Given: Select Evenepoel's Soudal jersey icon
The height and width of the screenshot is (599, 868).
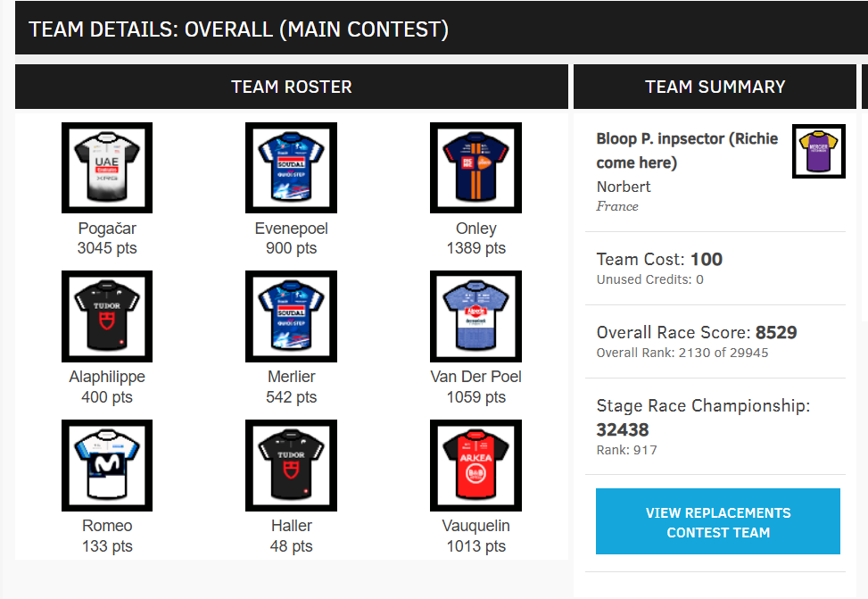Looking at the screenshot, I should pyautogui.click(x=291, y=168).
